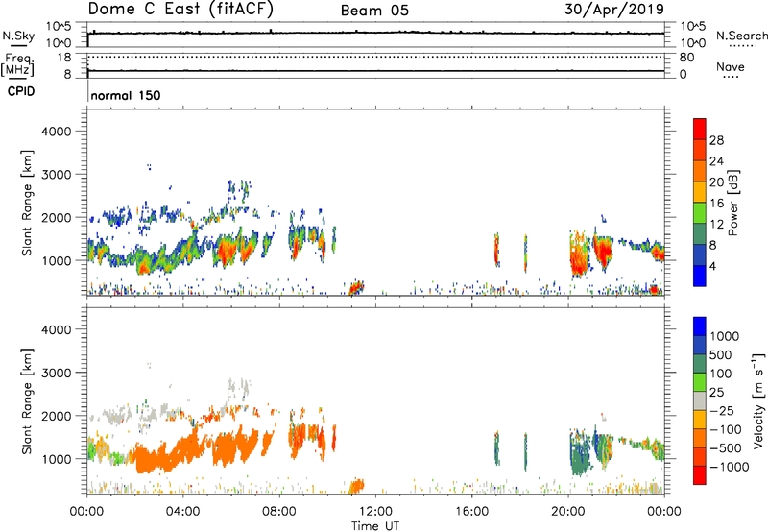The width and height of the screenshot is (768, 532).
Task: Click the "4000" tick of the power panel
Action: click(x=57, y=132)
